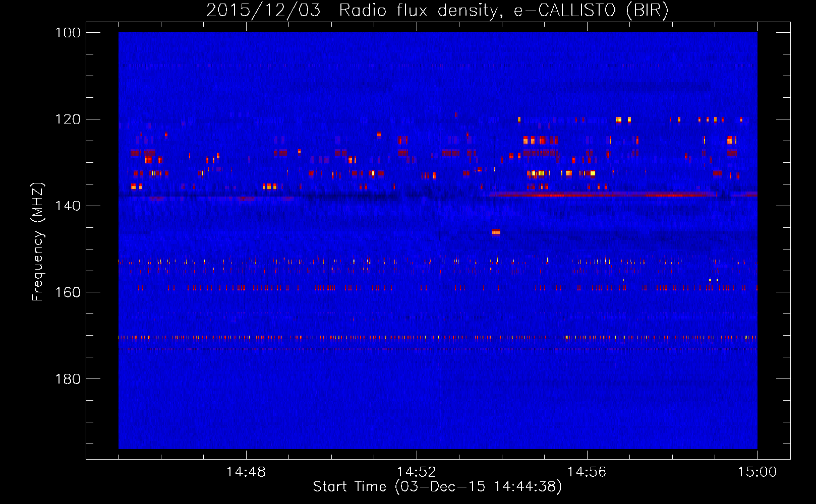816x504 pixels.
Task: Click the 14:52 time tick label
Action: coord(417,472)
